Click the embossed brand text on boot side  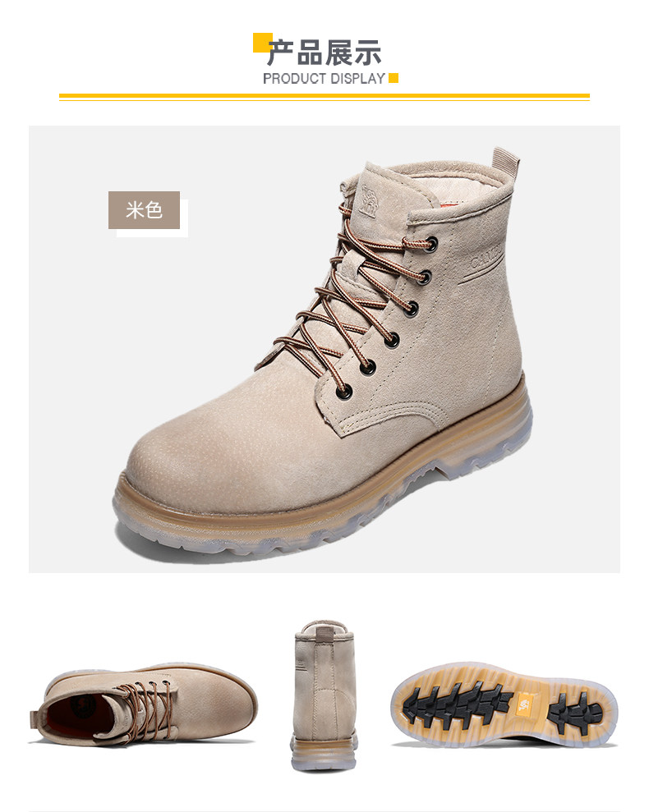[x=486, y=258]
